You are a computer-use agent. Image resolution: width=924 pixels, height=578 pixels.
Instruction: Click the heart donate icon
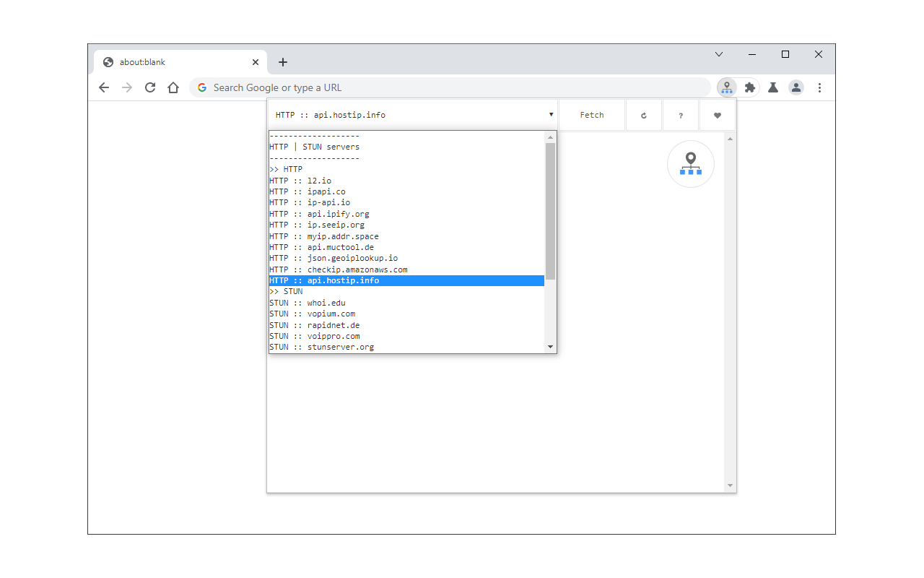(718, 115)
